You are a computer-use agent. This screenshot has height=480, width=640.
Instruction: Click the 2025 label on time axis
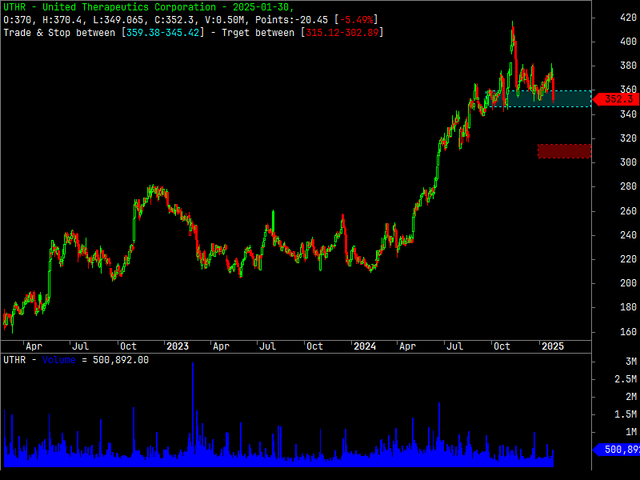click(552, 346)
